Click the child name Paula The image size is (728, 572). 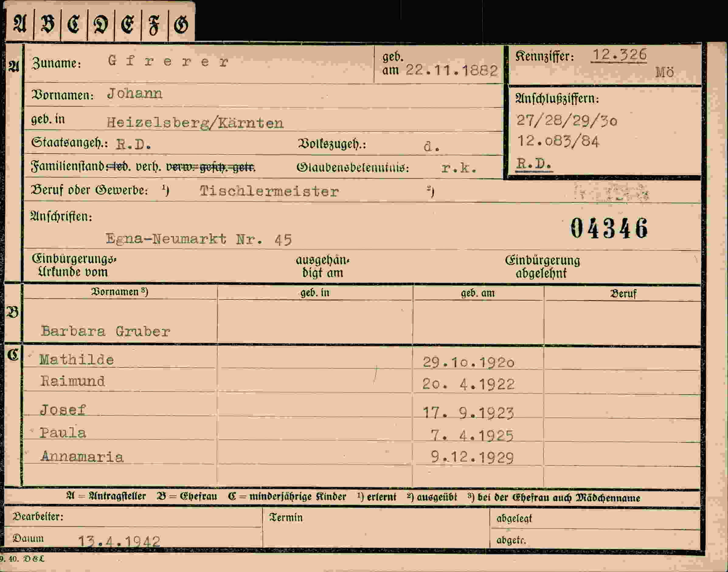click(x=63, y=433)
